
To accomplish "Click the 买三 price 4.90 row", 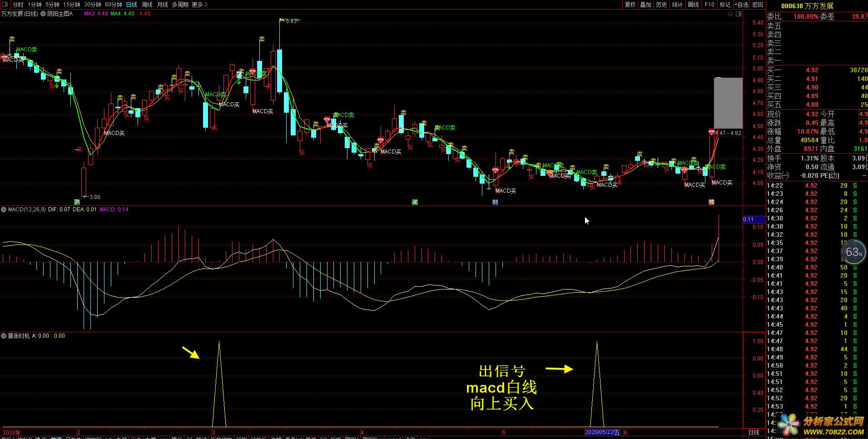I will pos(817,87).
